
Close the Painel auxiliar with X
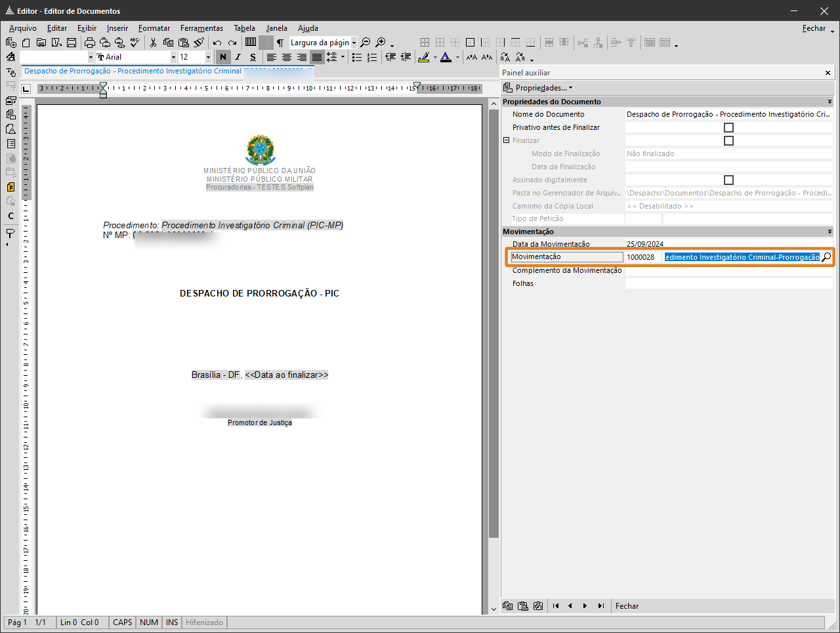pyautogui.click(x=828, y=73)
